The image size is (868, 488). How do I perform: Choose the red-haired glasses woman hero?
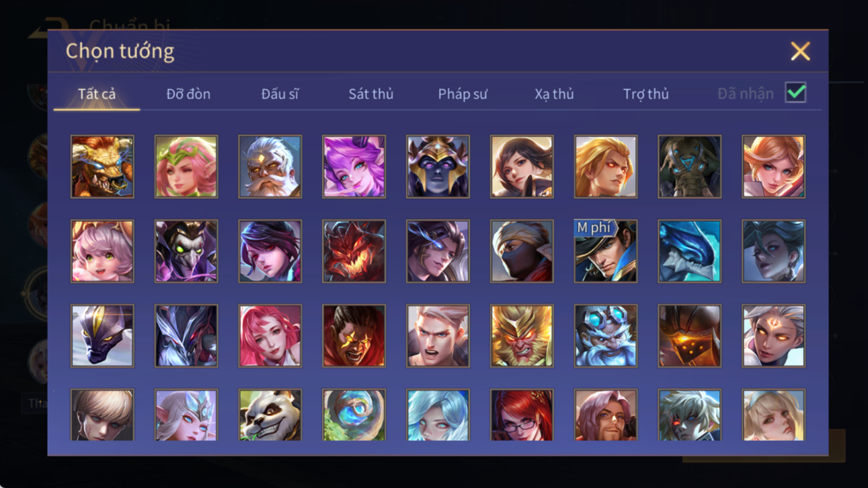coord(522,415)
